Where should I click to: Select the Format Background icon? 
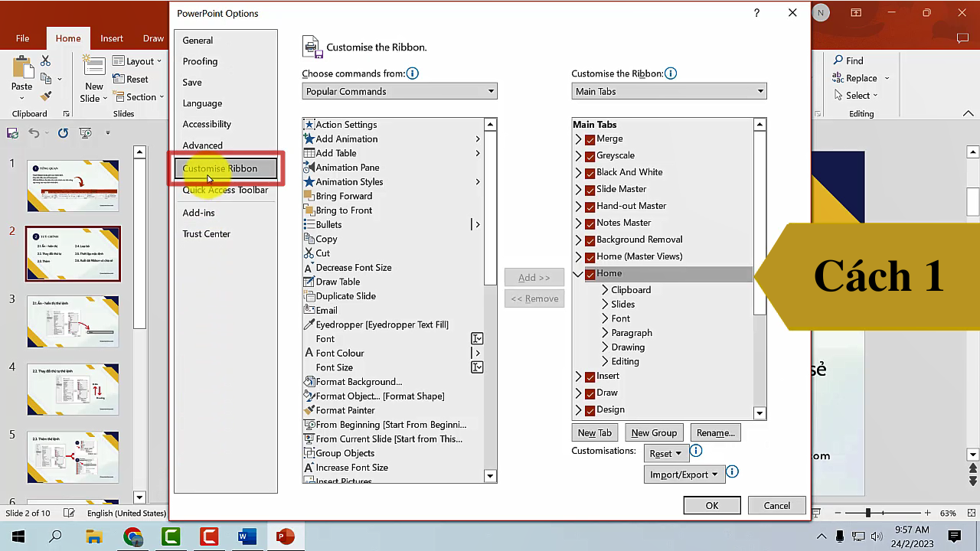pyautogui.click(x=309, y=381)
